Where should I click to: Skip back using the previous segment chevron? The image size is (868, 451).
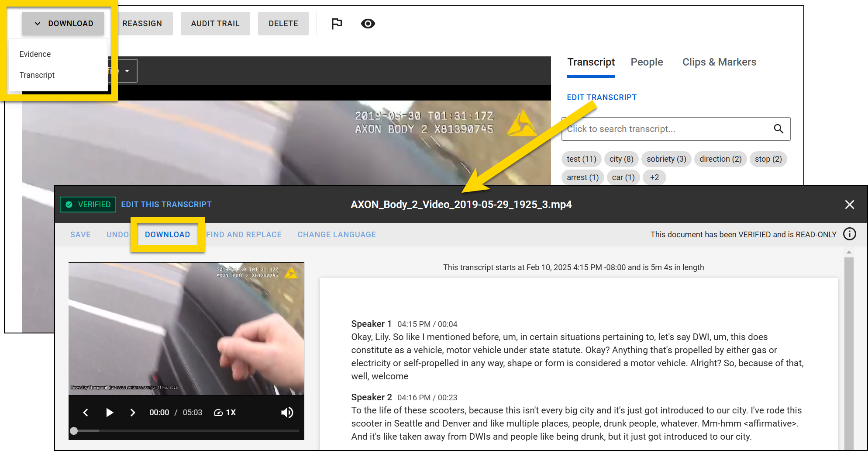tap(86, 412)
